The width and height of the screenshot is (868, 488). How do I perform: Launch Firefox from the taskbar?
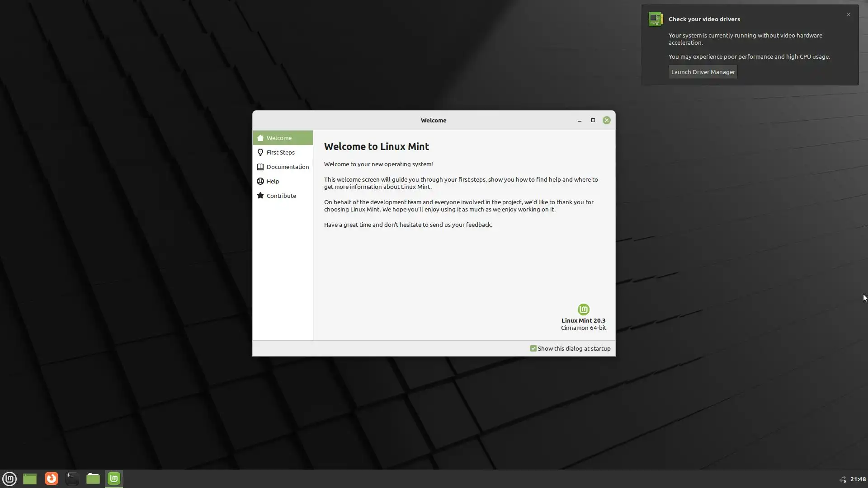point(52,479)
